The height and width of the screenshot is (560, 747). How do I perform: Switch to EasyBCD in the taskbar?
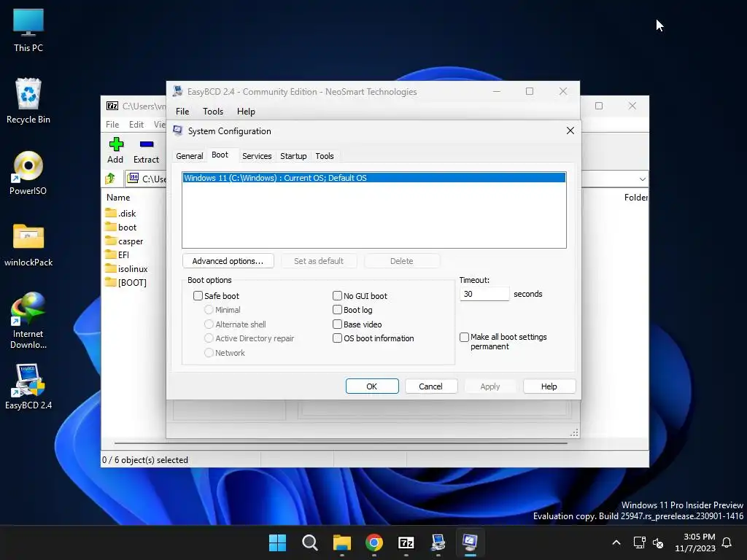click(438, 542)
